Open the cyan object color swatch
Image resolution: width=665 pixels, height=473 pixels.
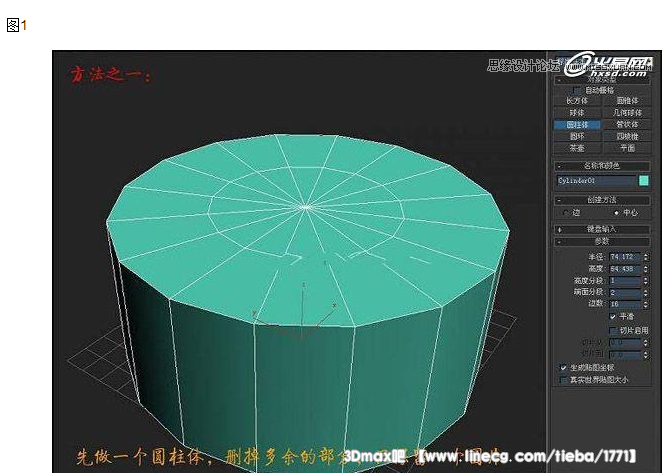pyautogui.click(x=643, y=181)
